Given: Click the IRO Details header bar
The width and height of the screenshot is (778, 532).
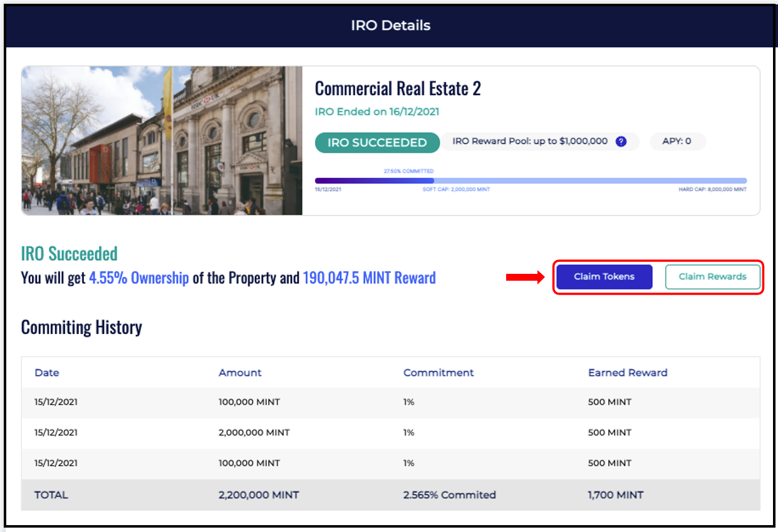Looking at the screenshot, I should [x=390, y=26].
